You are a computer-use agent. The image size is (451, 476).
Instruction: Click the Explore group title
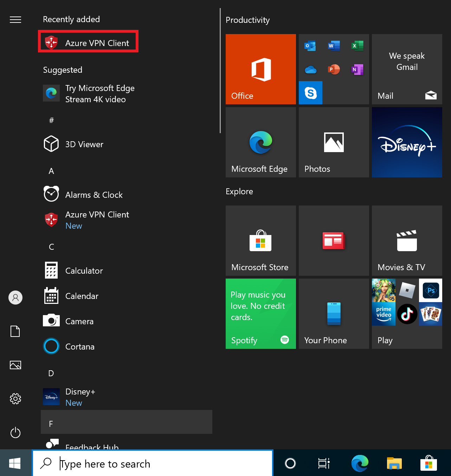(239, 191)
